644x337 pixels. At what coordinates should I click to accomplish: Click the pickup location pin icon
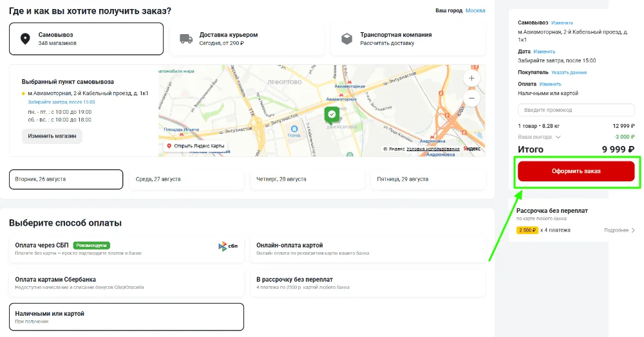[x=25, y=39]
